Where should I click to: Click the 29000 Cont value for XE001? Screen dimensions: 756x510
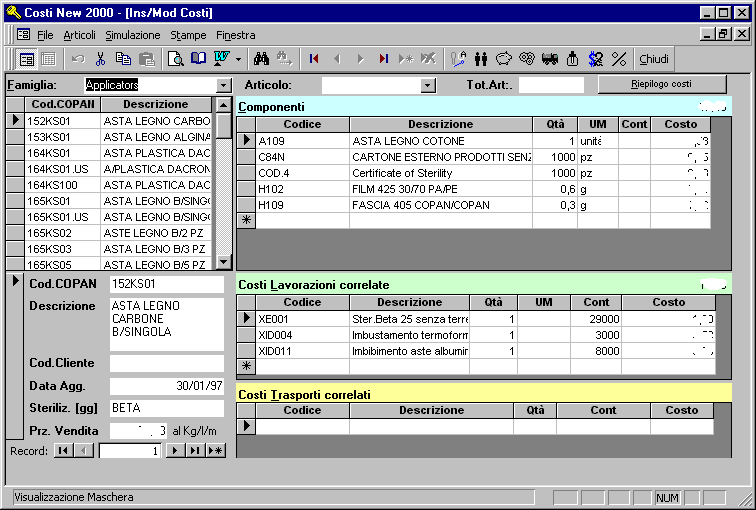click(596, 319)
